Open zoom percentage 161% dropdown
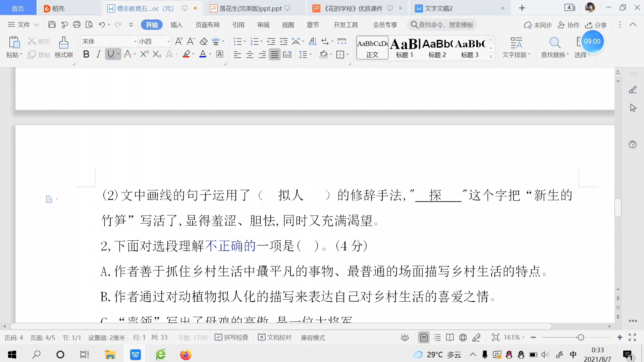Screen dimensions: 644x362 [515, 338]
